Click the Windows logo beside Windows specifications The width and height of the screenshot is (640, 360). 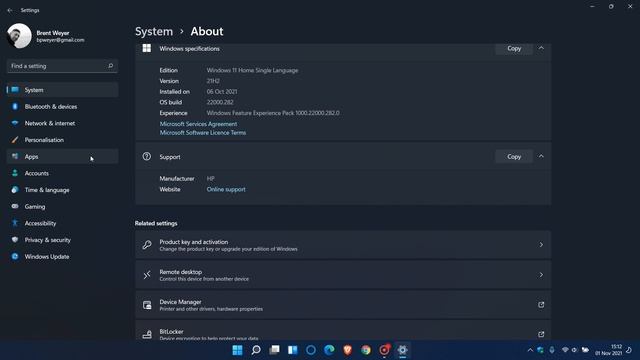click(x=147, y=48)
